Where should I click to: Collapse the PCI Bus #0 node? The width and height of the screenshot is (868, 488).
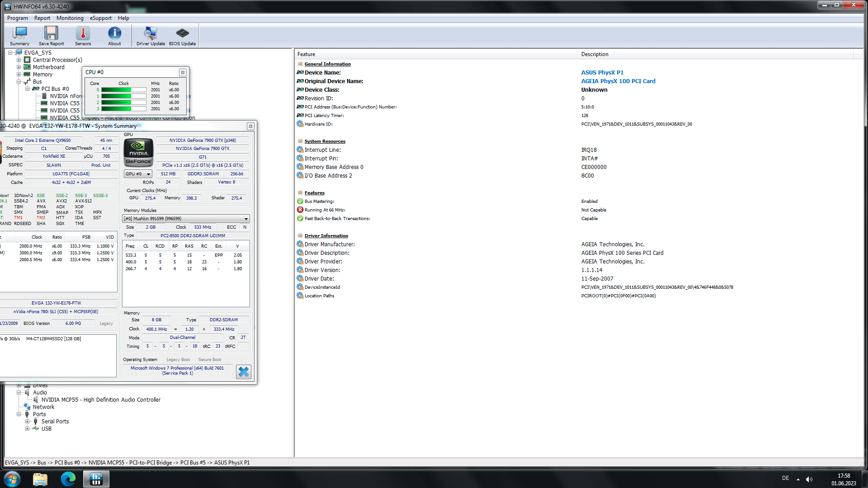click(28, 89)
